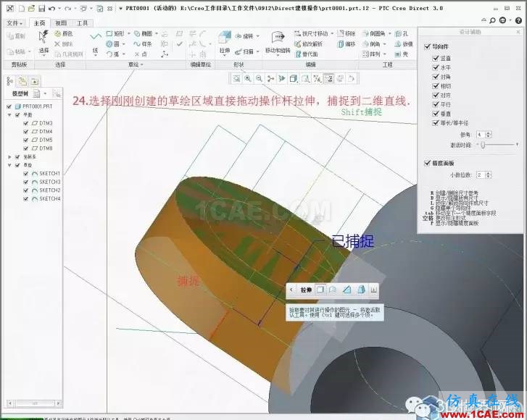
Task: Open the 圆 (Circle) dropdown arrow
Action: pyautogui.click(x=124, y=44)
